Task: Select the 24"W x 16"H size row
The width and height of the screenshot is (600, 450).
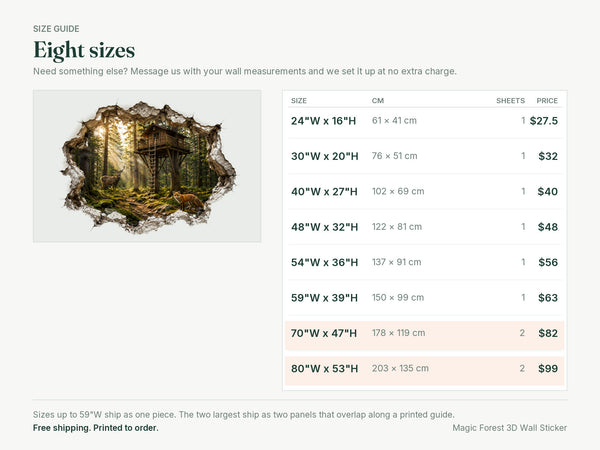Action: [425, 121]
